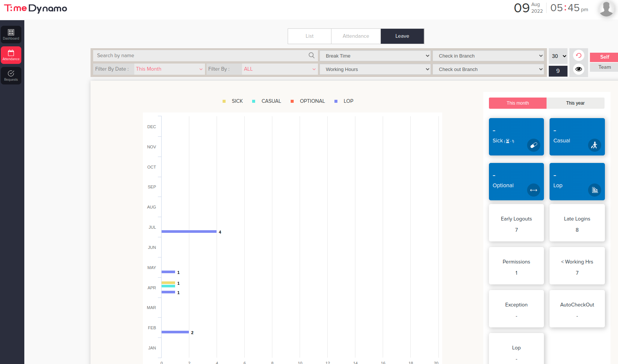Click the search magnifier icon
The image size is (618, 364).
(x=311, y=55)
